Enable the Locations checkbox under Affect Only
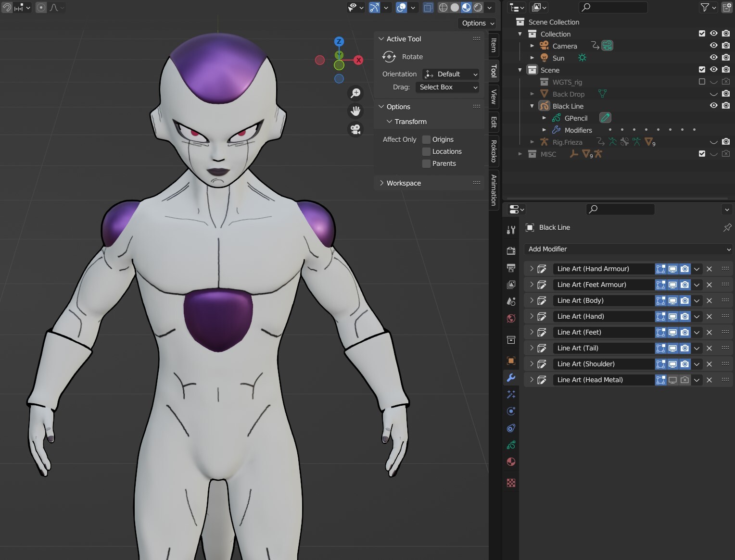735x560 pixels. 426,151
